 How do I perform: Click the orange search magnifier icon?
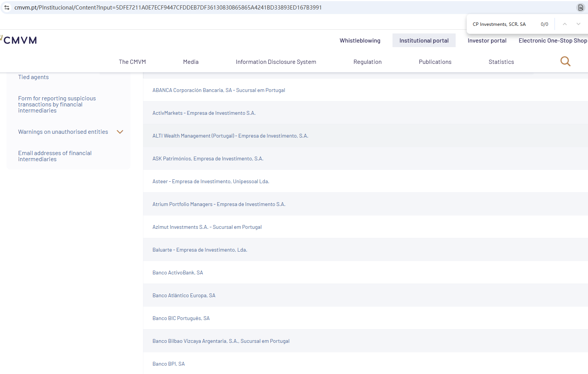(x=565, y=61)
